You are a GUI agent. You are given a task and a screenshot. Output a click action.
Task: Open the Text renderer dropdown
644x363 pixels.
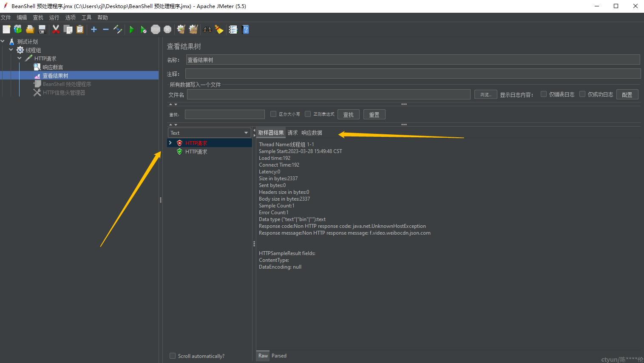click(x=210, y=133)
